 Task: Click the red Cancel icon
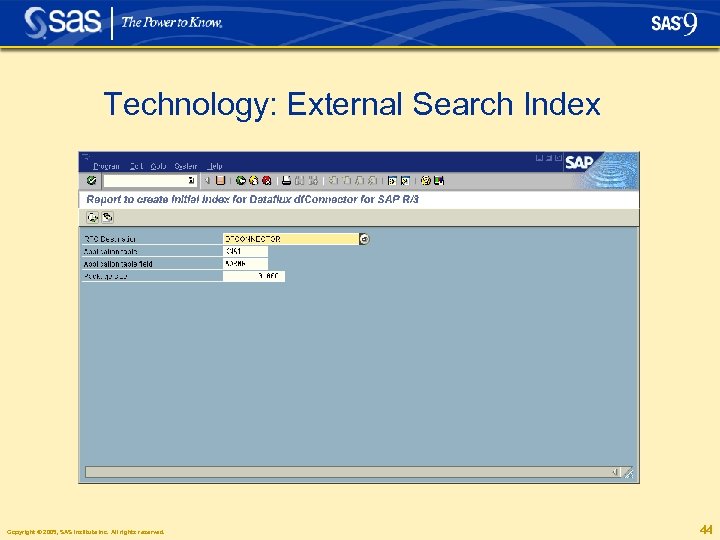point(266,180)
